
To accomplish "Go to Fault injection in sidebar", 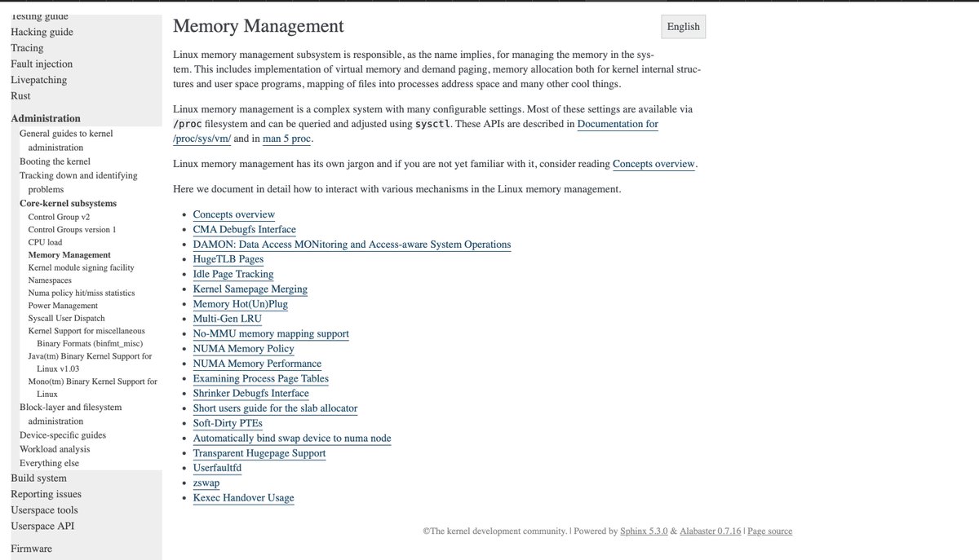I will tap(42, 64).
